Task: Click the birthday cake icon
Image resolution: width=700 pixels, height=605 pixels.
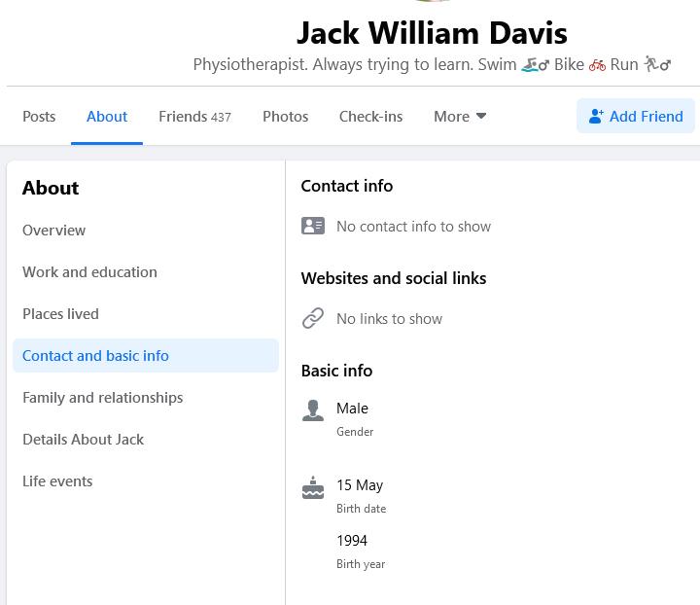Action: (313, 487)
